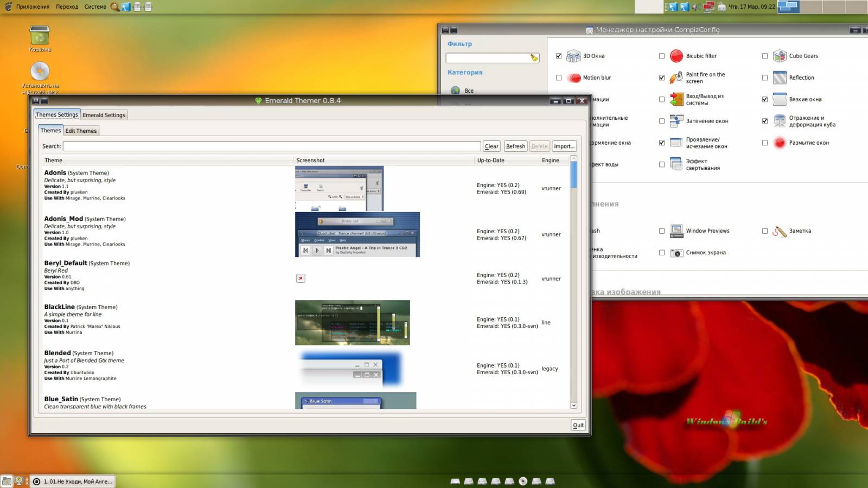Open the Motion blur plugin icon
868x488 pixels.
click(573, 78)
